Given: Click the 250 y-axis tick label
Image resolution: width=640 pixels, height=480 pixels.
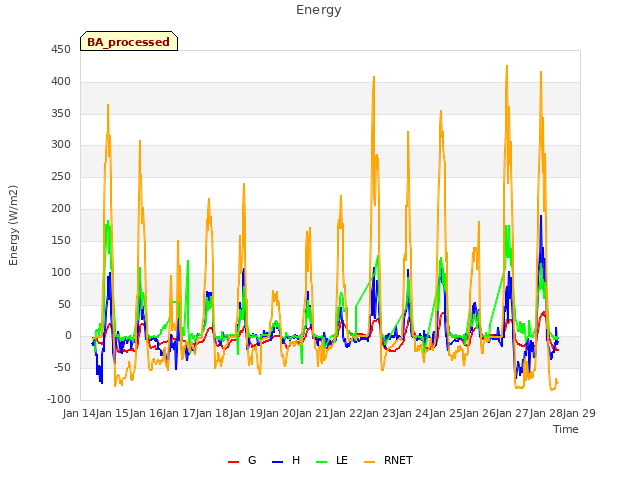Looking at the screenshot, I should pyautogui.click(x=61, y=177).
